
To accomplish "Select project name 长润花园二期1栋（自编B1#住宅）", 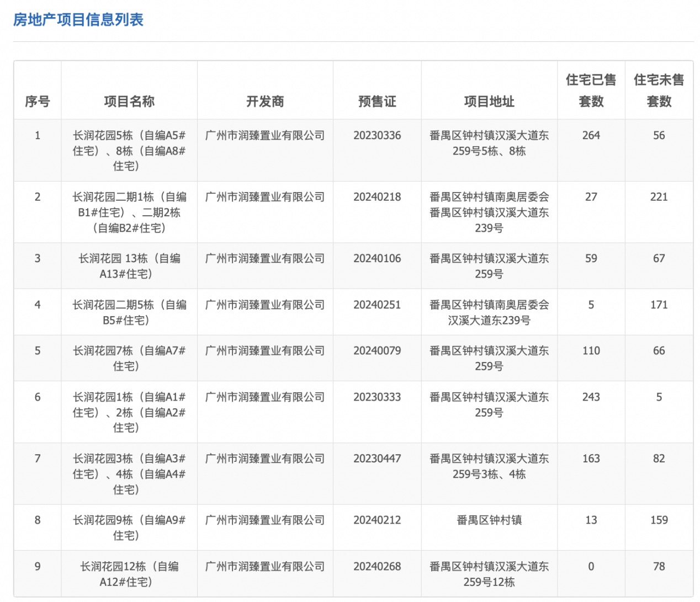I will [x=129, y=212].
